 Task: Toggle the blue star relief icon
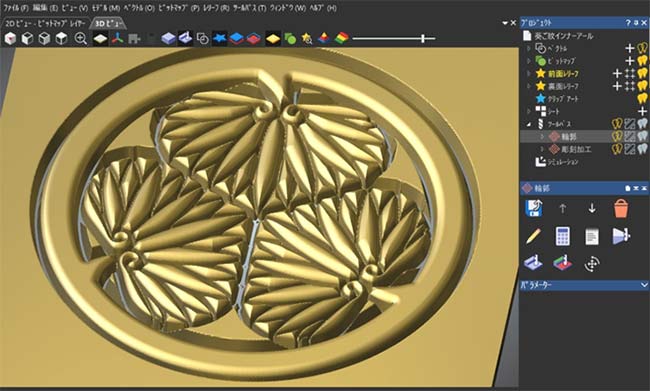(x=220, y=39)
